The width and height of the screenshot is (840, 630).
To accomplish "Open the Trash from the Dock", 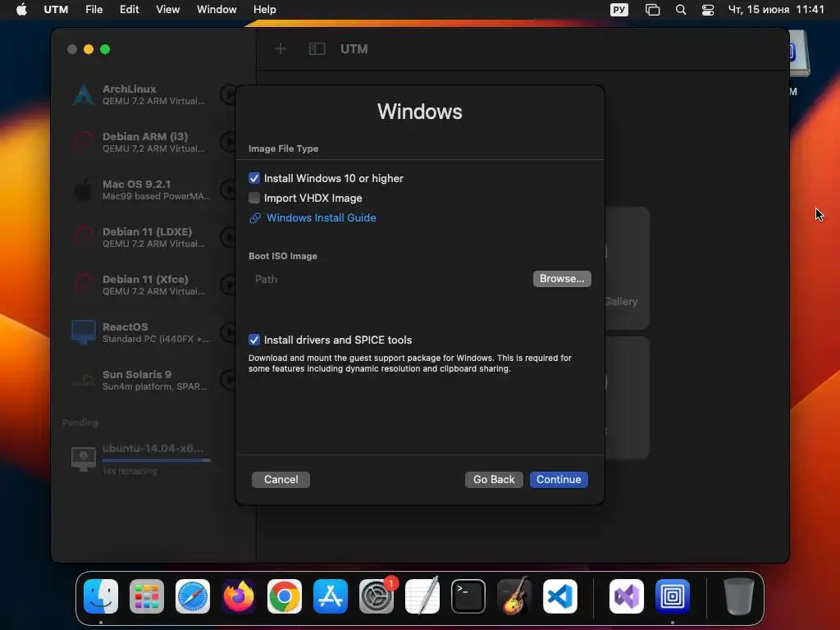I will [739, 596].
